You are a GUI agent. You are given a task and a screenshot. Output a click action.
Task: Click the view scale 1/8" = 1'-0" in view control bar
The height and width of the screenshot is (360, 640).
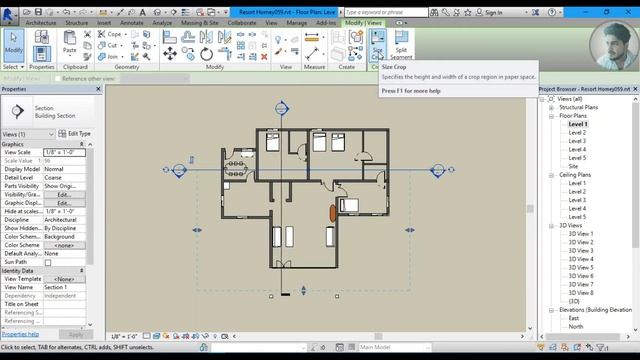(x=124, y=337)
